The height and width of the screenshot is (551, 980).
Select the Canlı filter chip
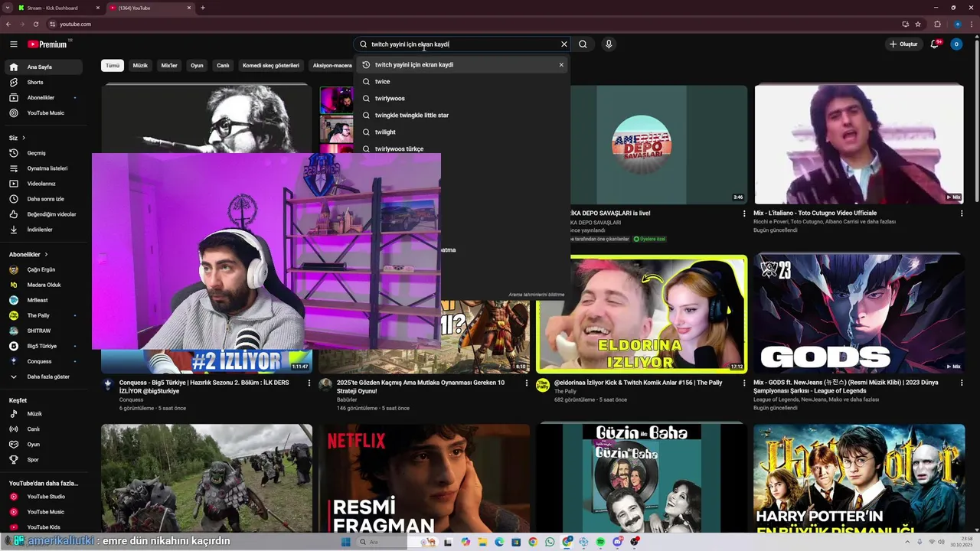click(223, 66)
